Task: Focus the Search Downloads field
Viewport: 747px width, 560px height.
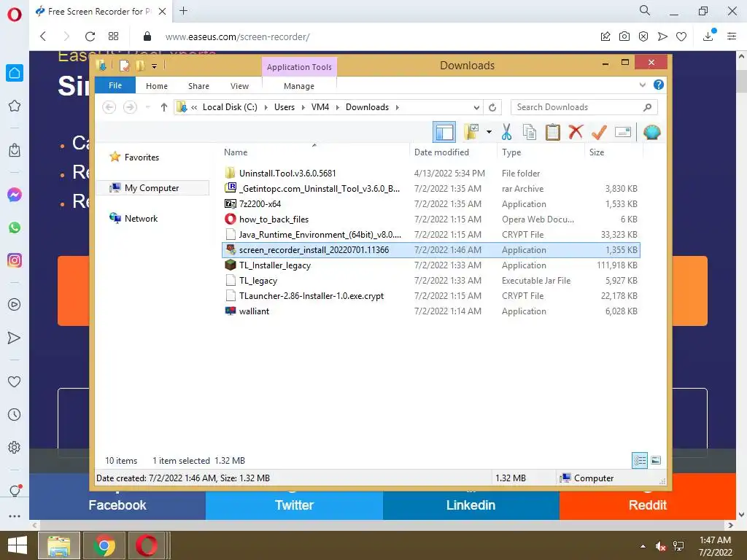Action: pyautogui.click(x=584, y=107)
